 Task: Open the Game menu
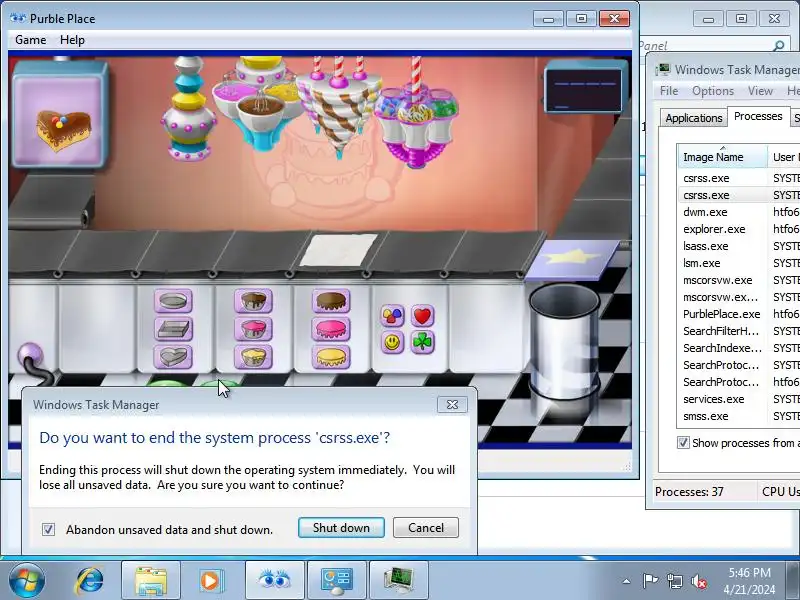(x=31, y=40)
